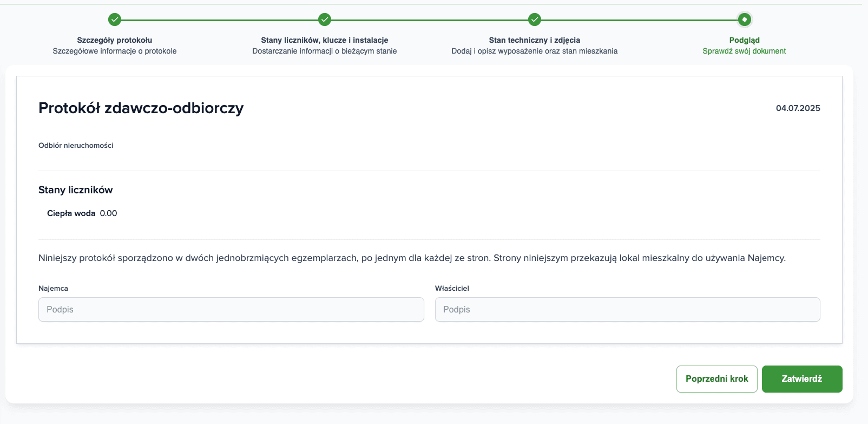The image size is (868, 424).
Task: Select the Podgląd step label
Action: click(745, 40)
